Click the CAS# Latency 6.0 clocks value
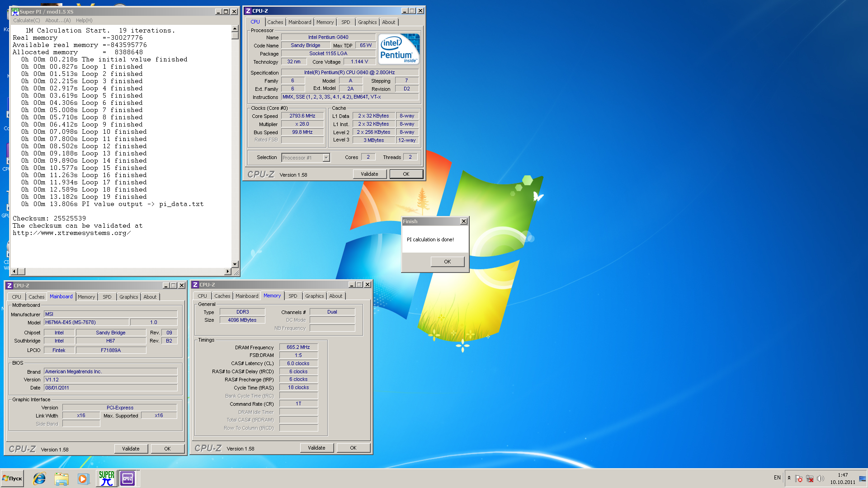This screenshot has width=868, height=488. (298, 364)
